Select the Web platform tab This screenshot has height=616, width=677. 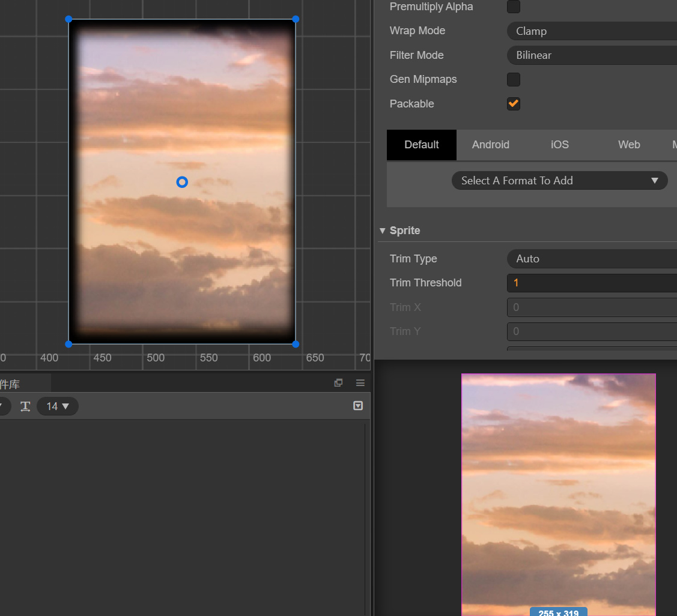[629, 145]
